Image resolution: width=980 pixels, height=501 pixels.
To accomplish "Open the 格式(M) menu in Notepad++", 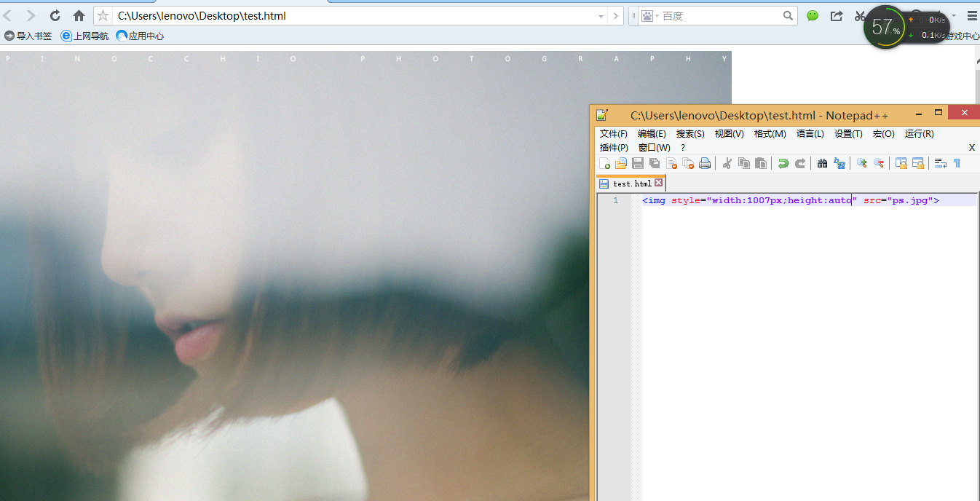I will tap(770, 134).
